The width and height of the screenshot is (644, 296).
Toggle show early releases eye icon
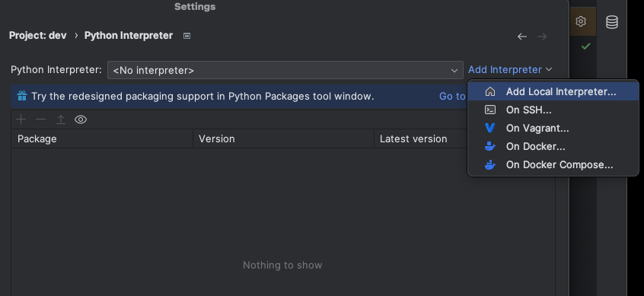81,119
